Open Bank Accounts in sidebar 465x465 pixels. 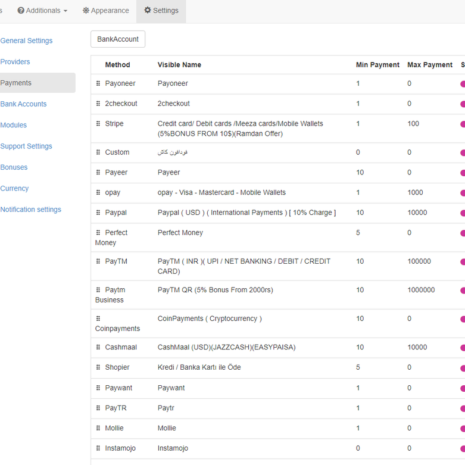click(x=23, y=104)
